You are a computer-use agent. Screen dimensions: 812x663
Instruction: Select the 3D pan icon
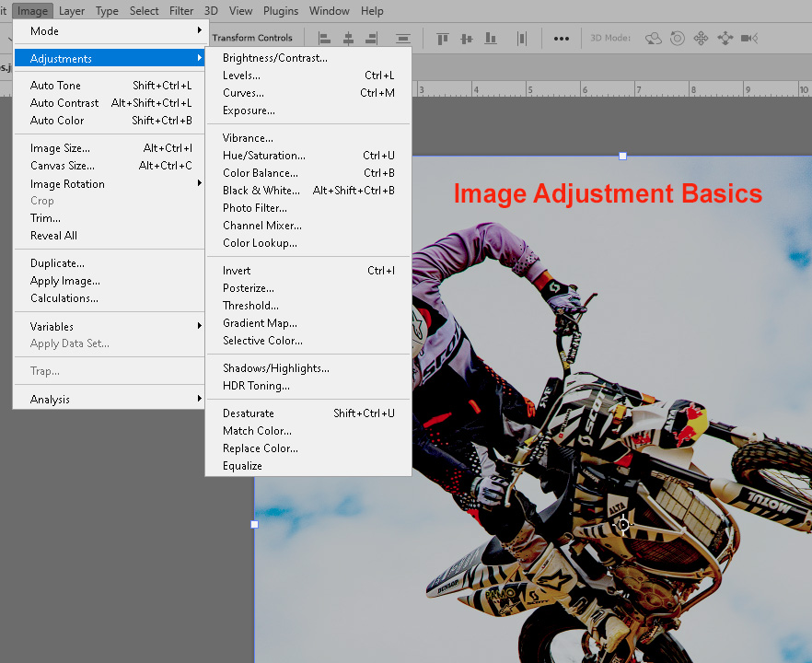click(x=701, y=38)
